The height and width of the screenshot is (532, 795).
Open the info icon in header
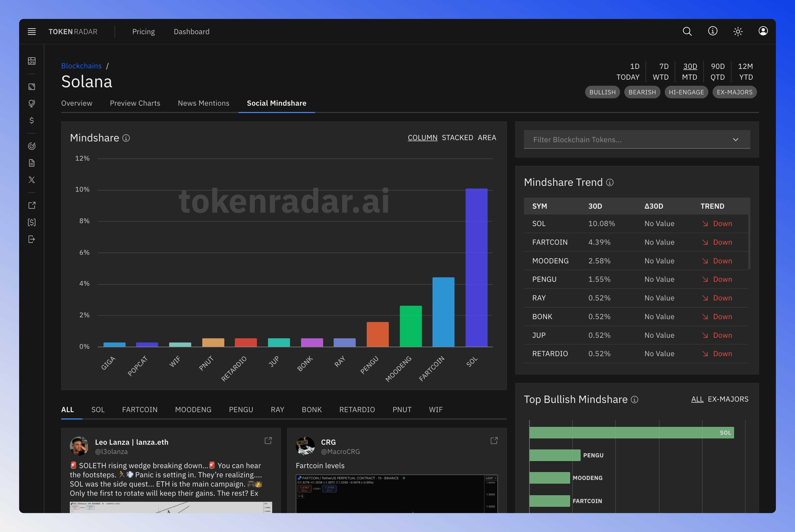[x=713, y=31]
